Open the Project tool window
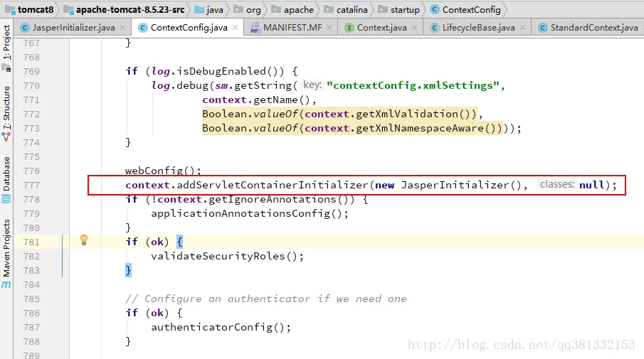644x359 pixels. 6,47
